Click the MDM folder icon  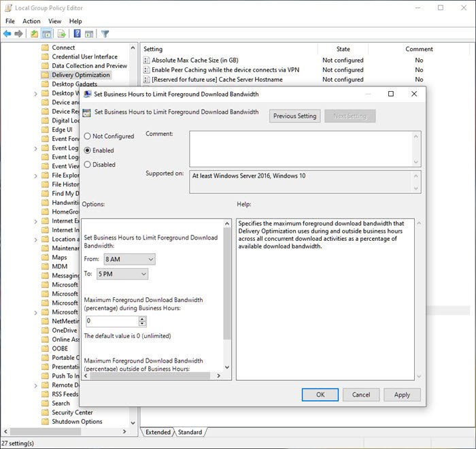45,267
